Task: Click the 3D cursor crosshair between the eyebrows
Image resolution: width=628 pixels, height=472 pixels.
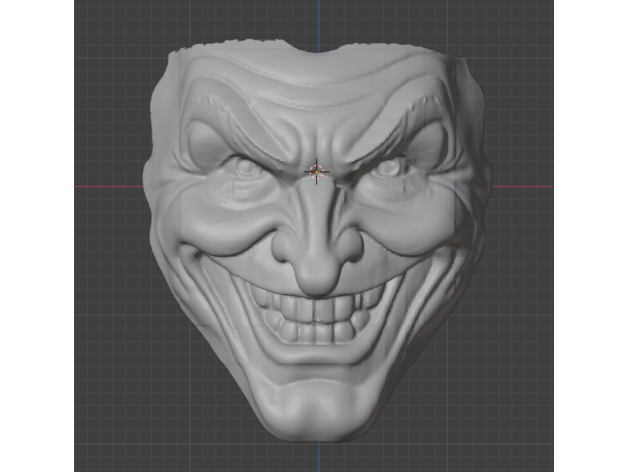Action: pos(316,172)
